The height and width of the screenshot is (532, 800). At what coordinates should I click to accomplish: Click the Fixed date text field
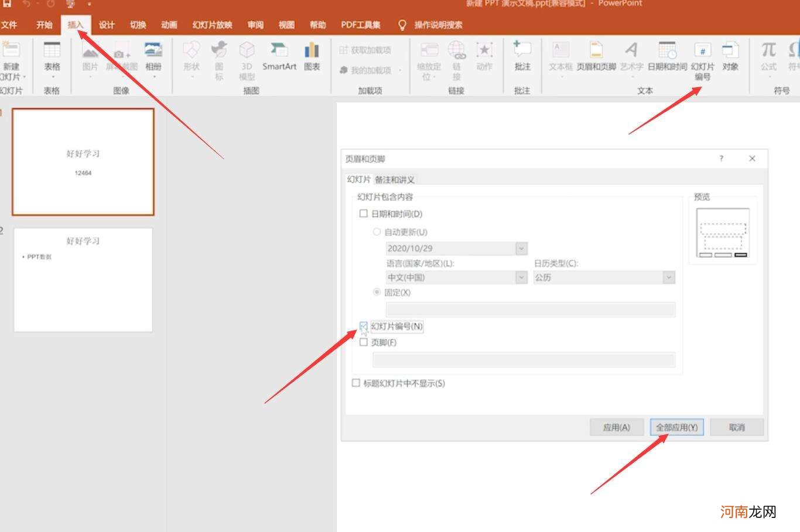click(531, 310)
